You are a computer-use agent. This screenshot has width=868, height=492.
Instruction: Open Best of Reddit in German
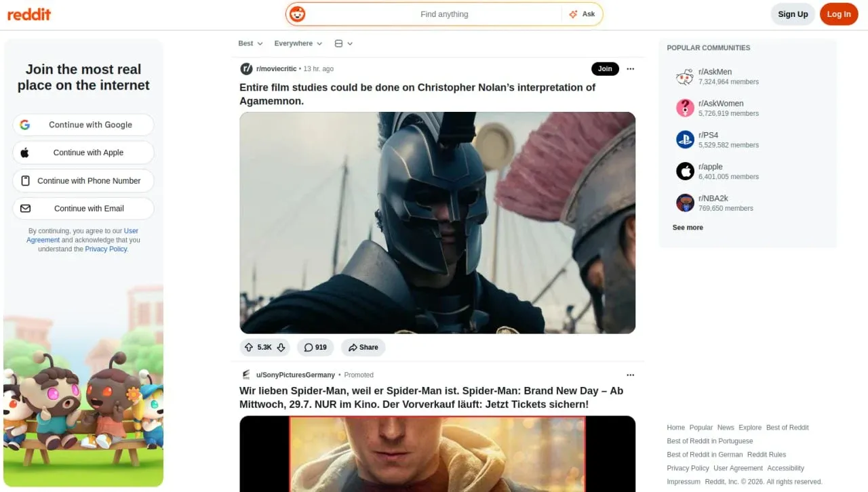point(705,455)
